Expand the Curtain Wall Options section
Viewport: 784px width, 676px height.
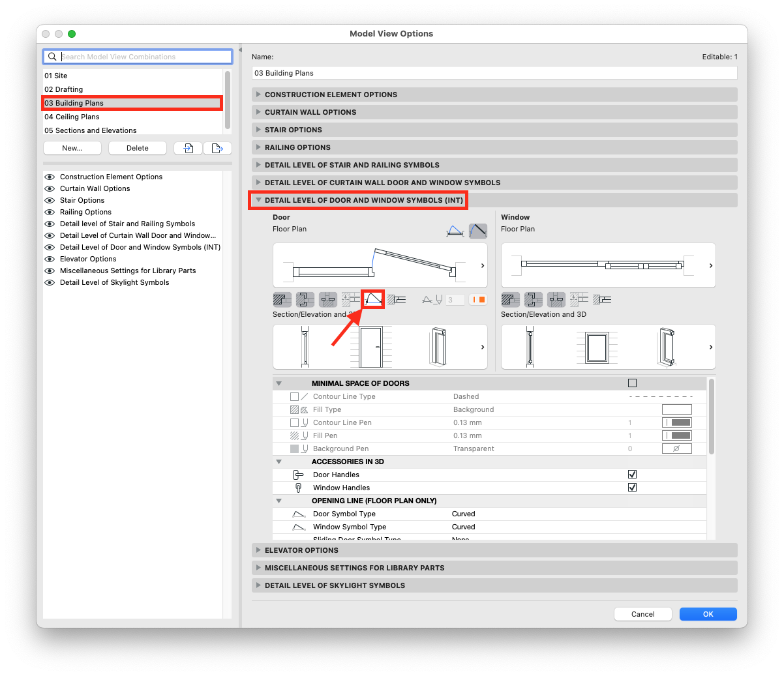[494, 112]
